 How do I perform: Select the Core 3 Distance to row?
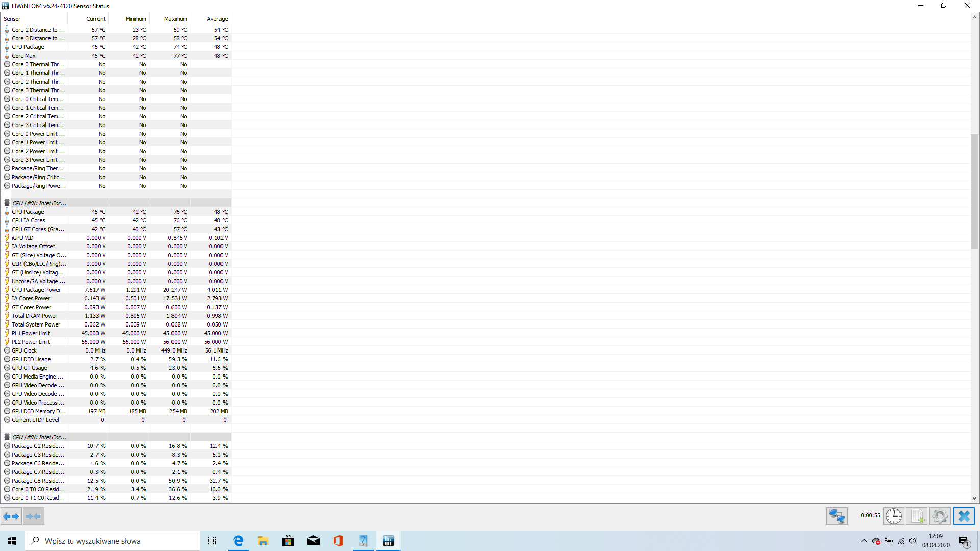click(117, 38)
